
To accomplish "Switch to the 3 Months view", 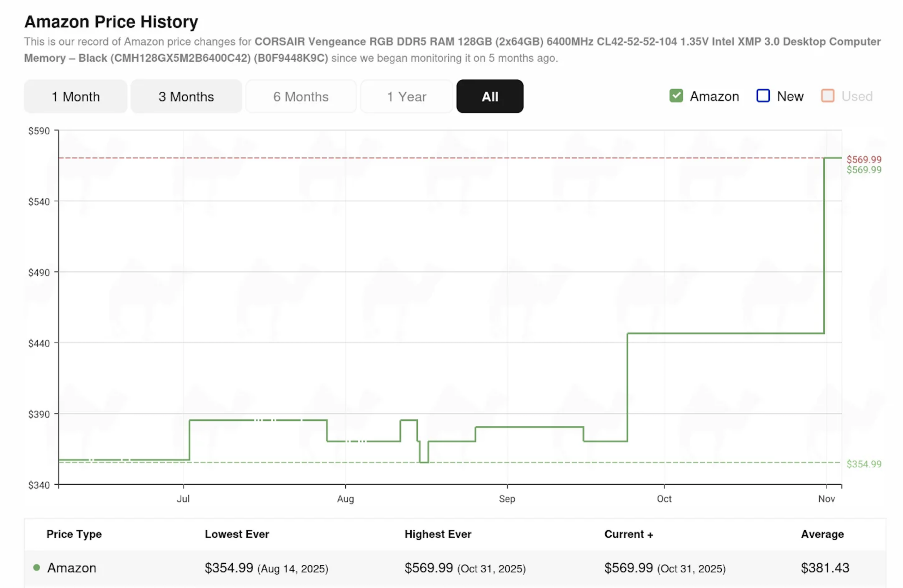I will click(186, 96).
